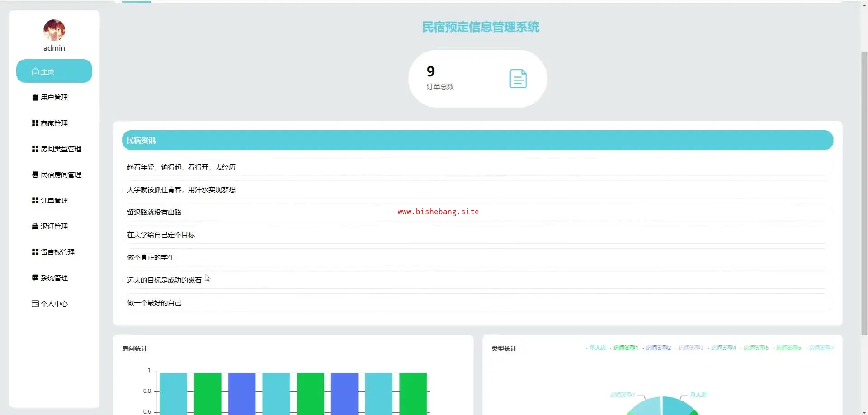Screen dimensions: 868x415
Task: Click the 民宿预定信息管理系统 page title
Action: click(480, 27)
